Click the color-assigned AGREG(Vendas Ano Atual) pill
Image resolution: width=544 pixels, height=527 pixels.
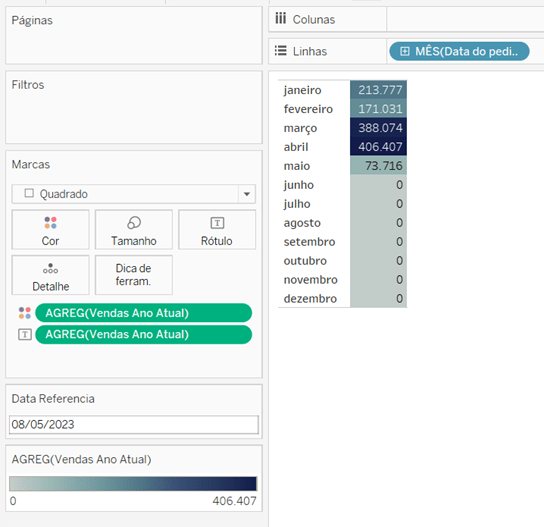tap(144, 313)
